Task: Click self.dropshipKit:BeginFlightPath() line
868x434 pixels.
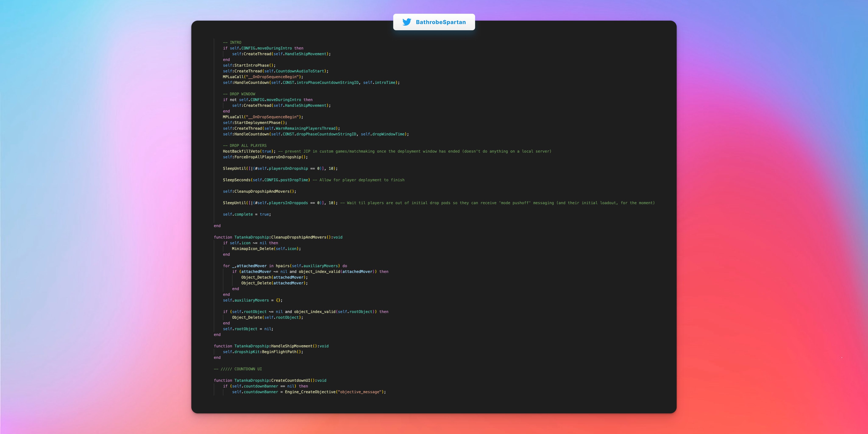Action: (x=263, y=352)
